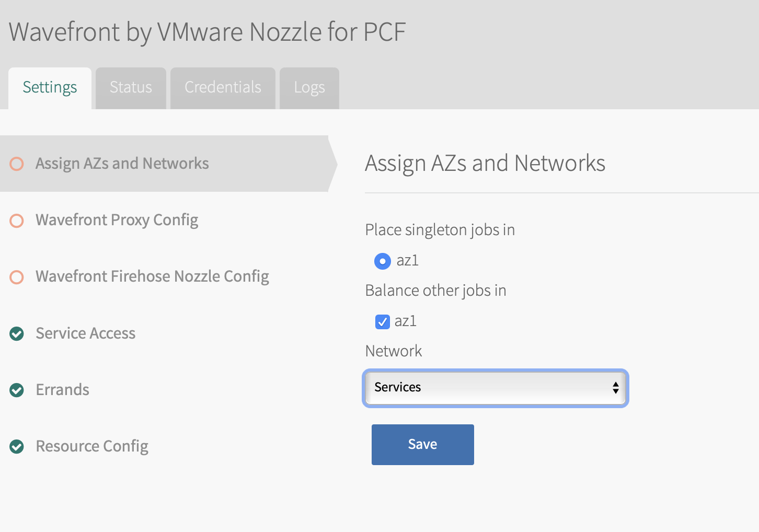Click the up-down arrows on Network select
This screenshot has width=759, height=532.
[616, 388]
